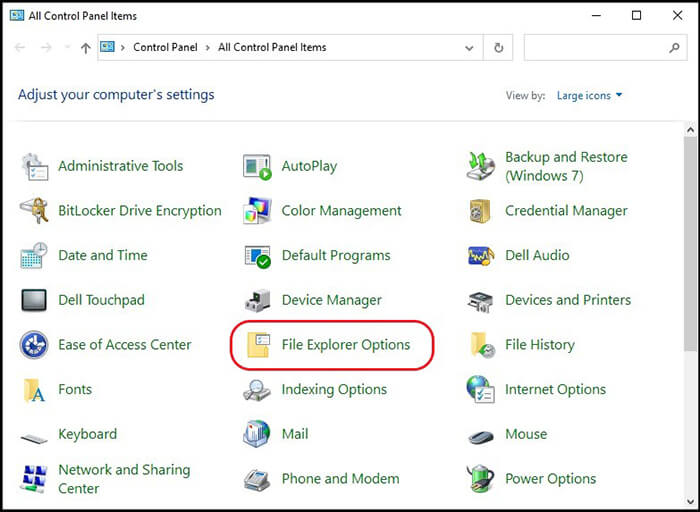Image resolution: width=700 pixels, height=512 pixels.
Task: Open the Administrative Tools icon
Action: pyautogui.click(x=34, y=167)
